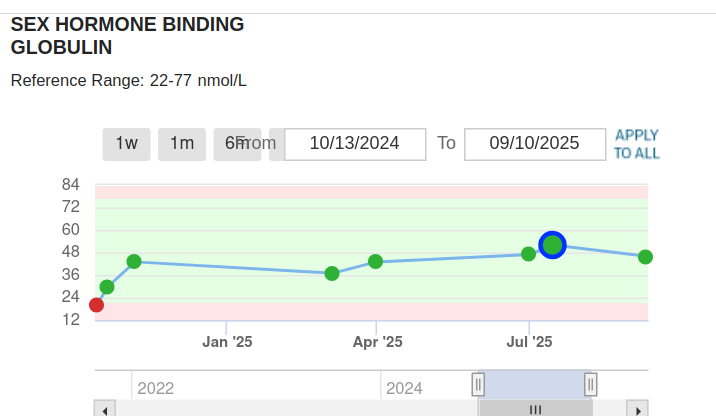This screenshot has height=416, width=716.
Task: Select the 6m zoom range button
Action: tap(231, 144)
